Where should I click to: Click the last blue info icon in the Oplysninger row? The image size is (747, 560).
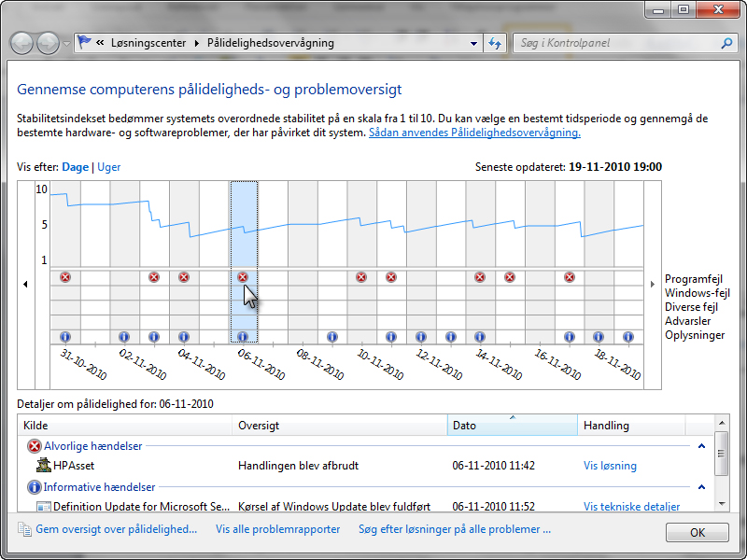[x=628, y=336]
